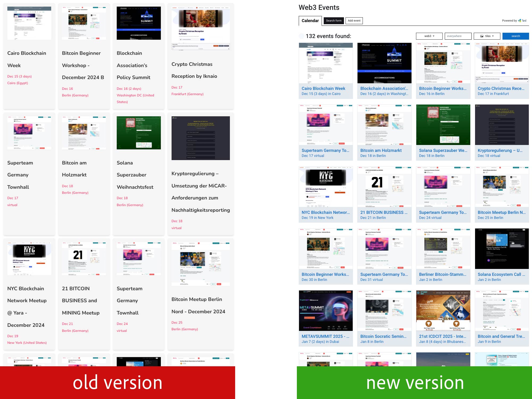The height and width of the screenshot is (399, 532).
Task: Click Crypto Christmas Reception thumbnail, new version
Action: click(502, 63)
